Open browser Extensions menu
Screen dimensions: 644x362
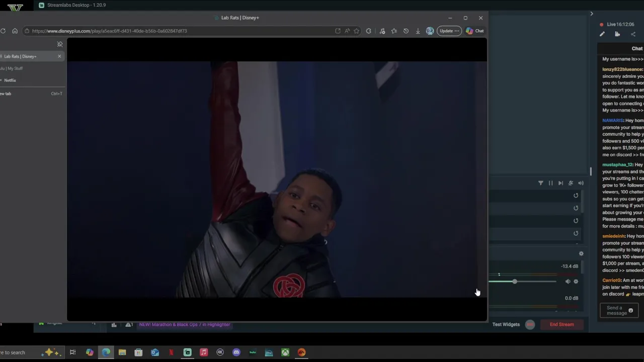[x=369, y=31]
